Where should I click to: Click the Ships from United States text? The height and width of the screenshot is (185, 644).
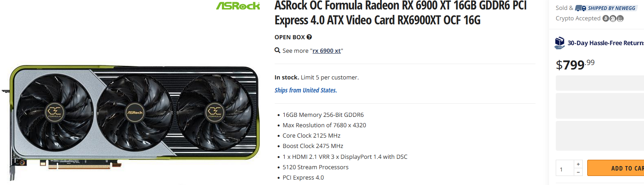[x=306, y=90]
